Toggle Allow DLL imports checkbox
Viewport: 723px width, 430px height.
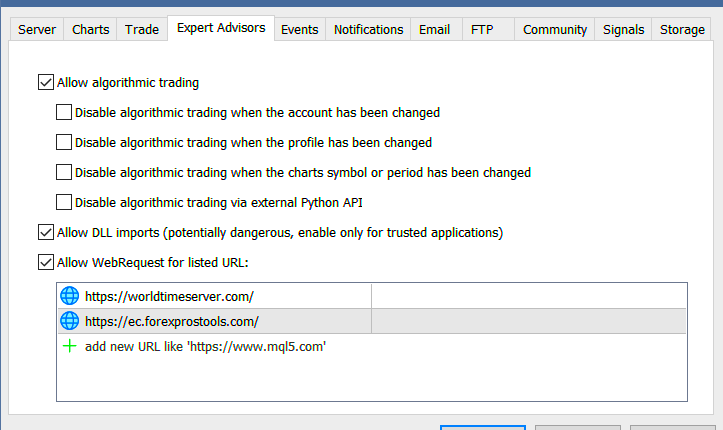coord(45,233)
